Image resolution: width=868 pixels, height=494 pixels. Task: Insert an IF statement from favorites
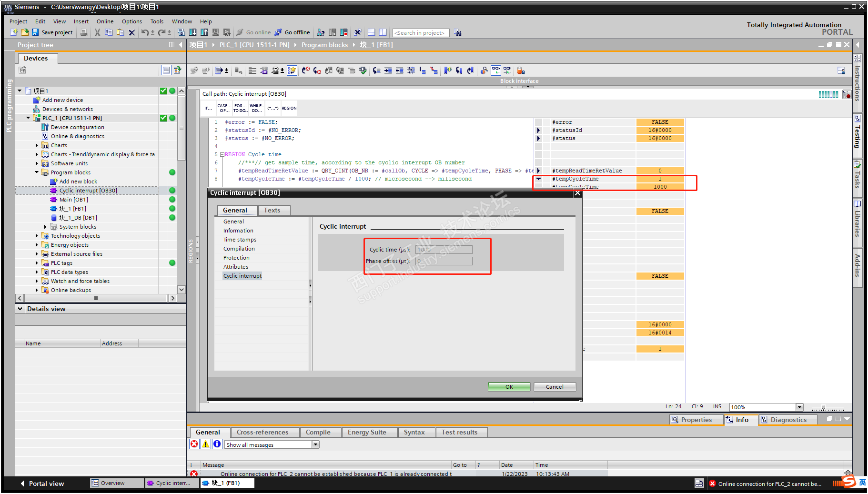[x=208, y=108]
